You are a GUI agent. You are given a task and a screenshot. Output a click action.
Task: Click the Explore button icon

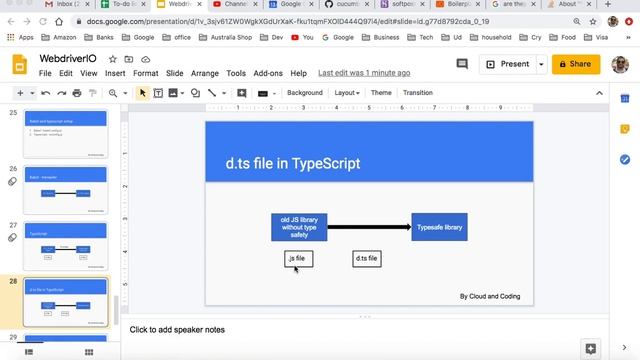click(x=590, y=349)
